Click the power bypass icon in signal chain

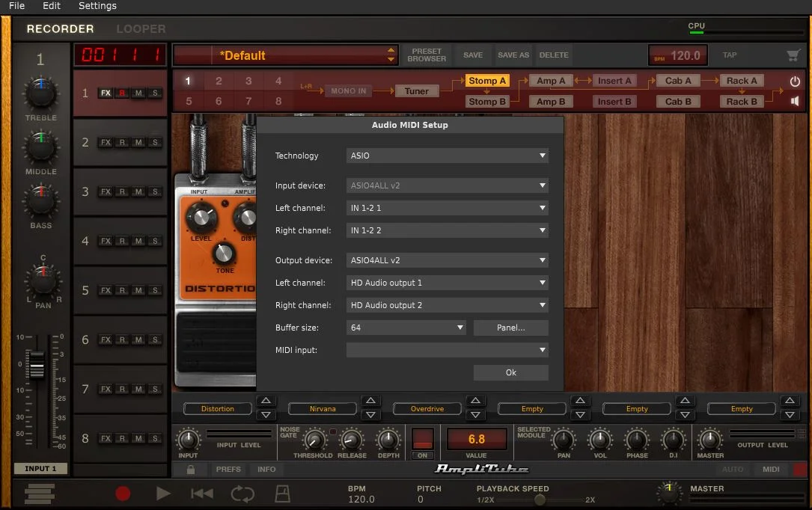pyautogui.click(x=795, y=81)
